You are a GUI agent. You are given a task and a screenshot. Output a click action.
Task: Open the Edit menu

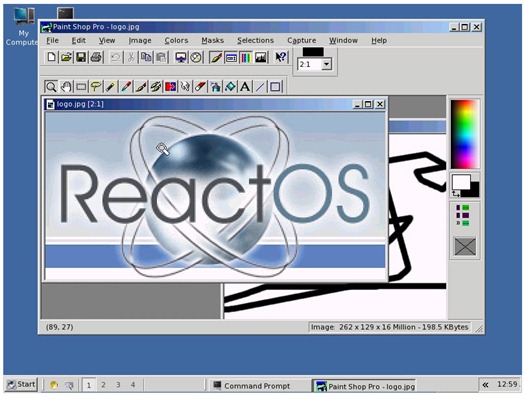[x=79, y=40]
